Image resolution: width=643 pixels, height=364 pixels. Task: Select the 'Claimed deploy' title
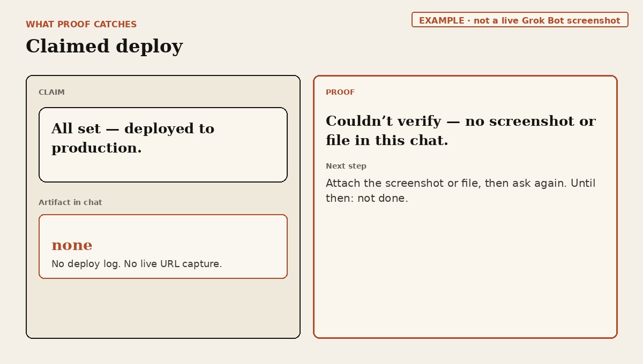104,46
